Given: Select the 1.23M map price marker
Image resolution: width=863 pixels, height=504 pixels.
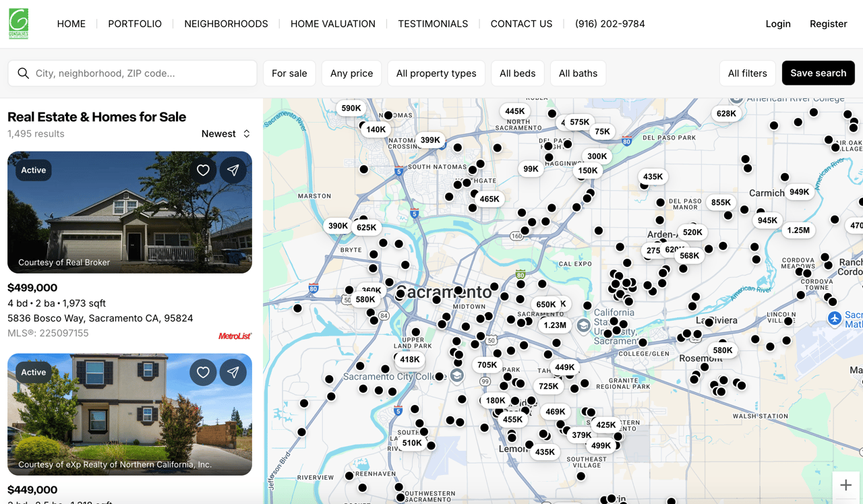Looking at the screenshot, I should [555, 325].
